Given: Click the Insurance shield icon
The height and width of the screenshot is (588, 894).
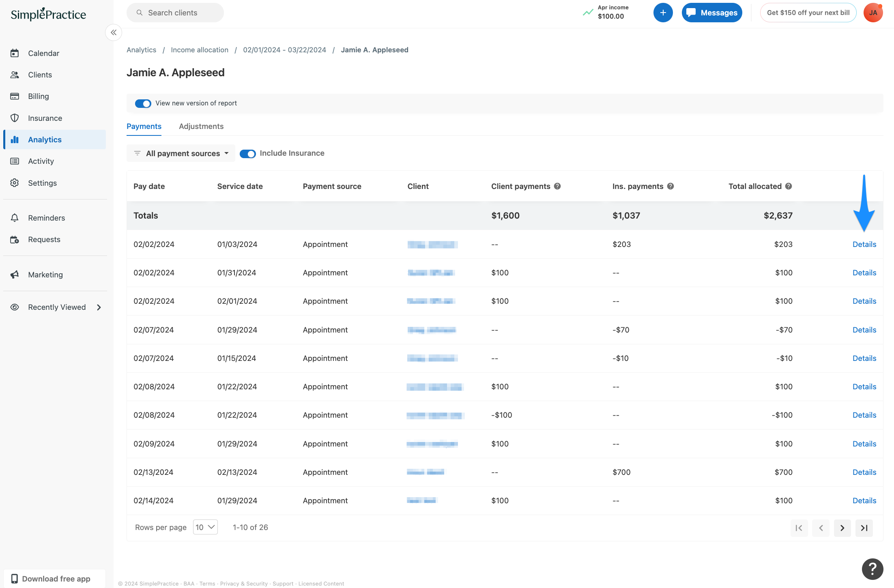Looking at the screenshot, I should click(x=15, y=118).
